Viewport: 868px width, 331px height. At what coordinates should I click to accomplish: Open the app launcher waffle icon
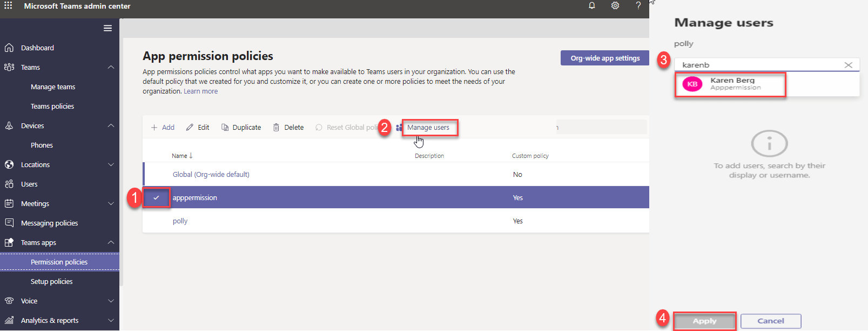click(8, 6)
